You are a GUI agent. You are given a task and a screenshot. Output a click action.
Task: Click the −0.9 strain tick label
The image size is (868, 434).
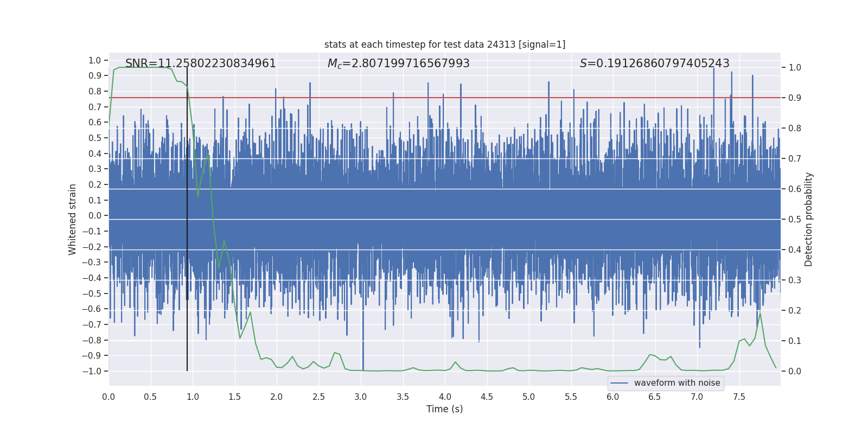[92, 356]
